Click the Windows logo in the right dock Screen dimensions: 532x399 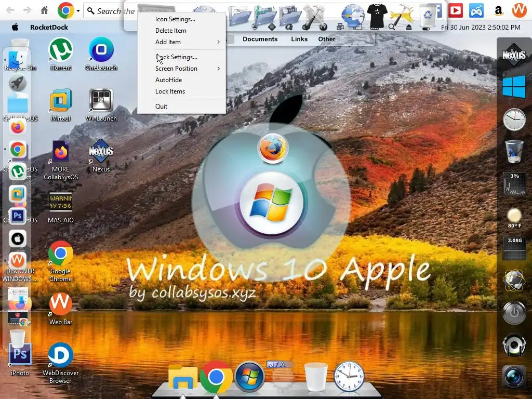(x=514, y=87)
